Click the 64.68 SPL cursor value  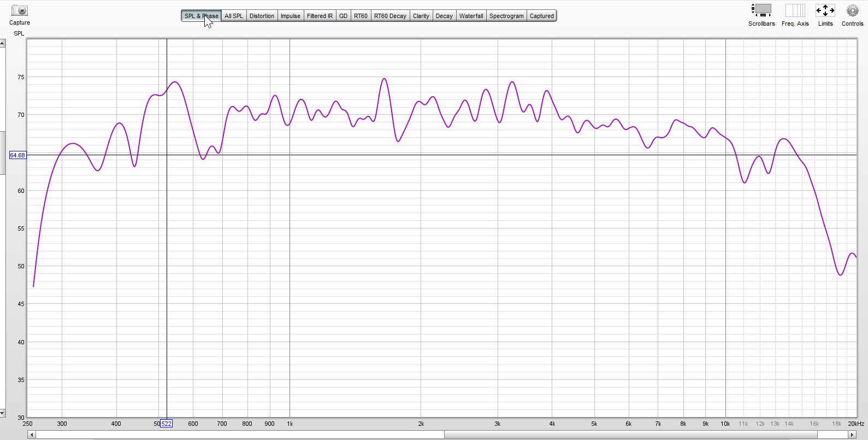click(17, 155)
